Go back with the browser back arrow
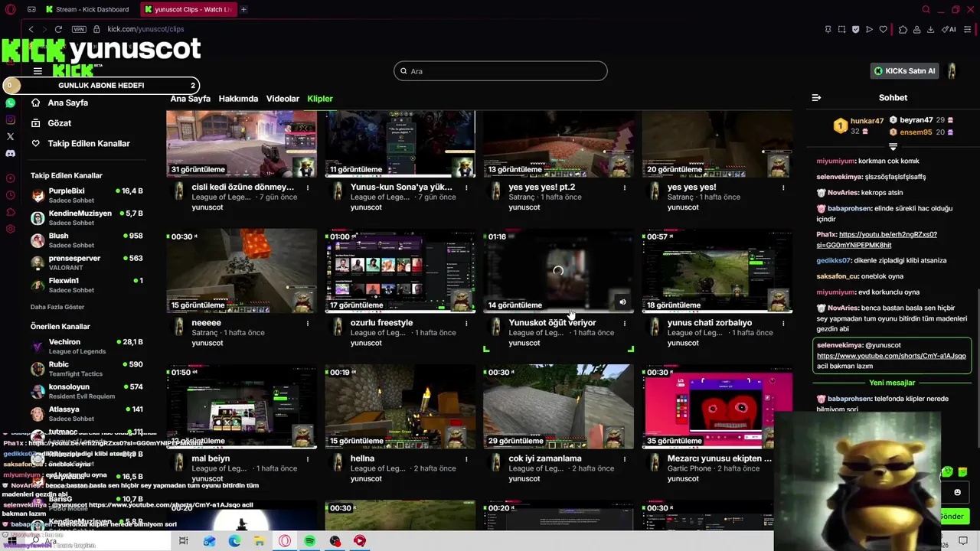Viewport: 980px width, 551px height. click(31, 29)
